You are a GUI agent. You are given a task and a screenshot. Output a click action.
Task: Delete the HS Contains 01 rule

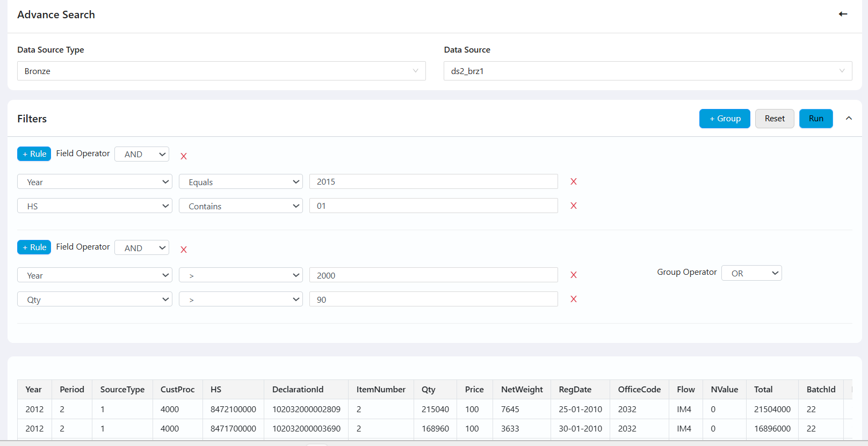pos(573,206)
